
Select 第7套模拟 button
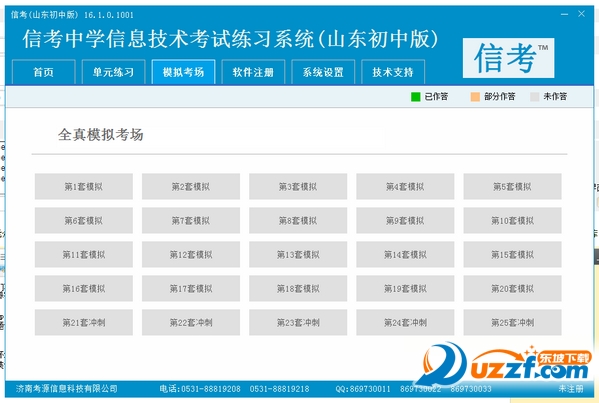tap(191, 220)
